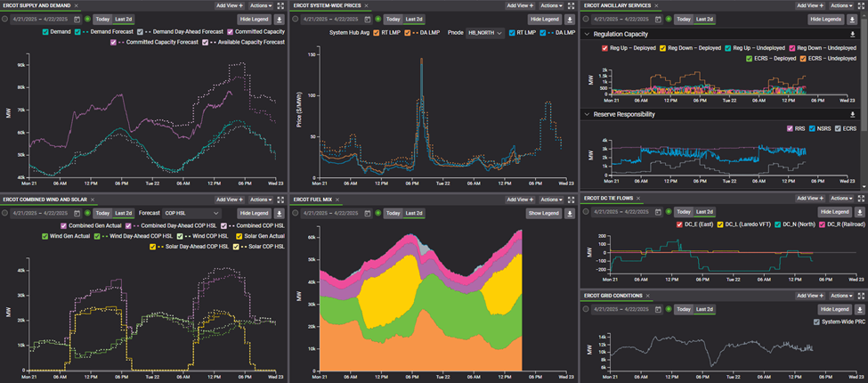Open calendar picker in Supply and Demand panel

77,19
